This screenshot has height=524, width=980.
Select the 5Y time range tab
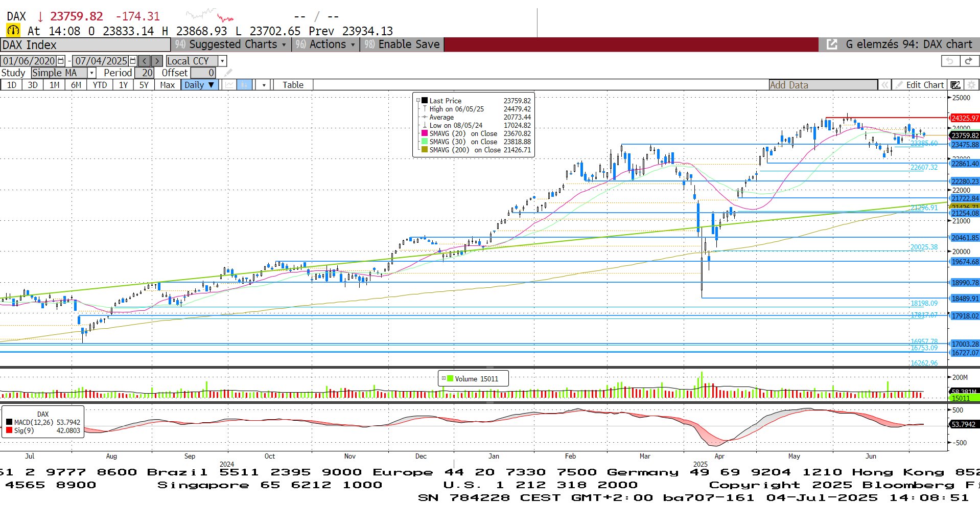tap(144, 85)
